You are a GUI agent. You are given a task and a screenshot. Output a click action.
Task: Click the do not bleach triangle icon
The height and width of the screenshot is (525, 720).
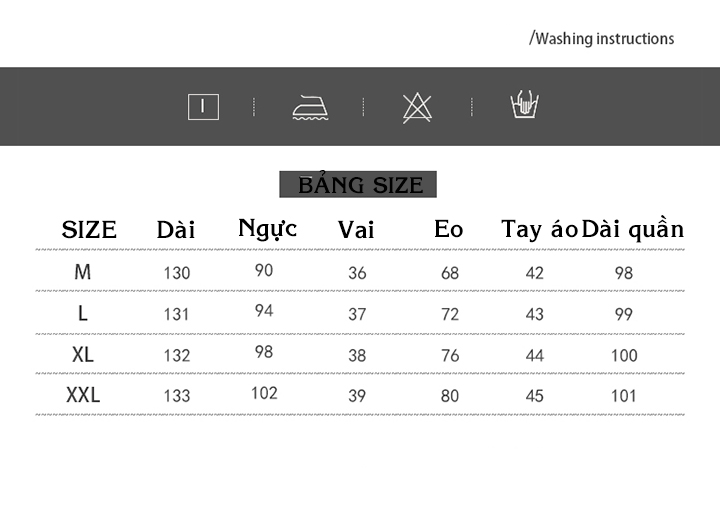click(x=417, y=108)
